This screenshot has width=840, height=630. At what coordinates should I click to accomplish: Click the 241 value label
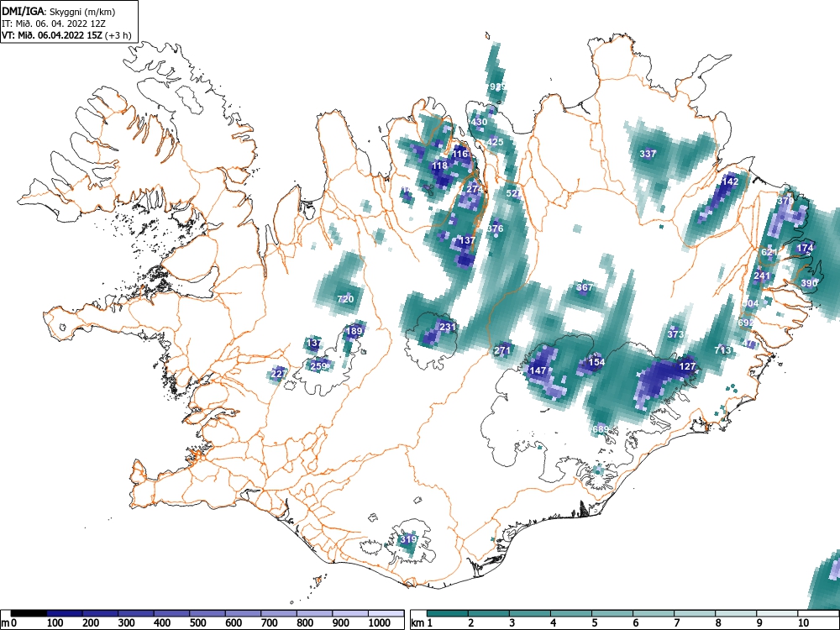[x=762, y=276]
